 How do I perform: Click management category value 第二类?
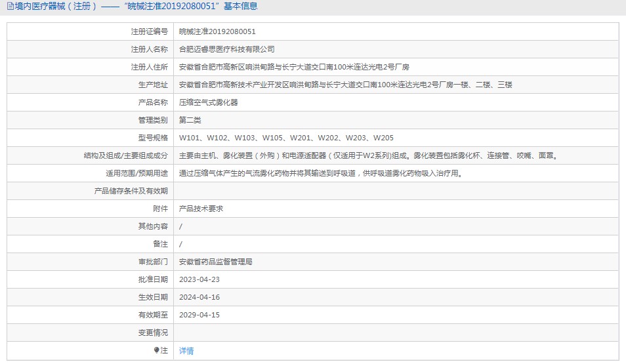coord(190,120)
